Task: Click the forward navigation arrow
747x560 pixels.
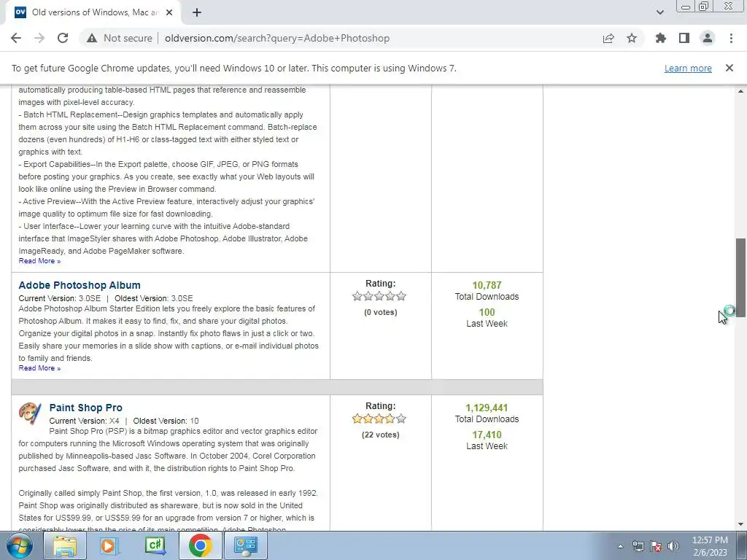Action: 39,38
